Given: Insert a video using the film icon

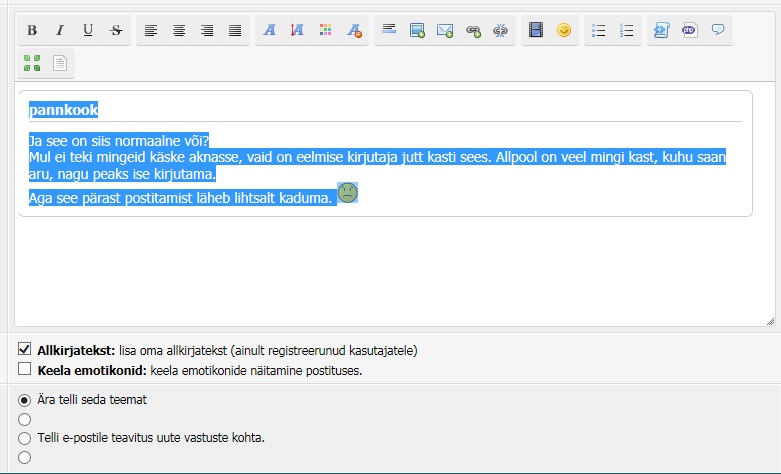Looking at the screenshot, I should point(536,31).
